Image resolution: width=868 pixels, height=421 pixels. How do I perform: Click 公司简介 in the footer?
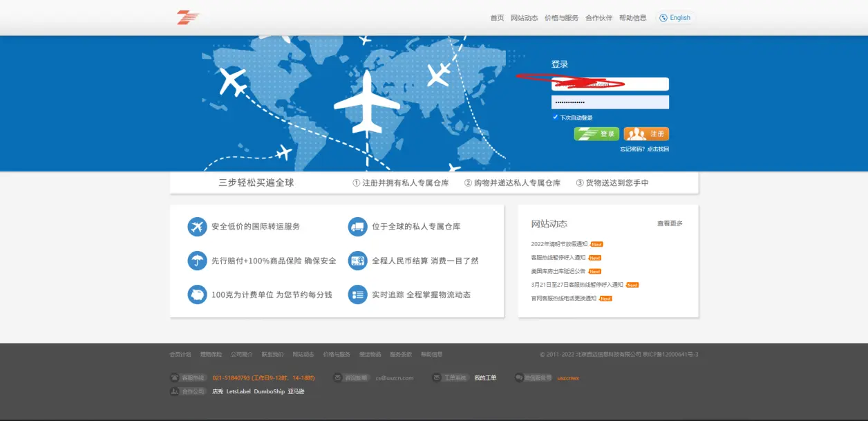point(242,355)
